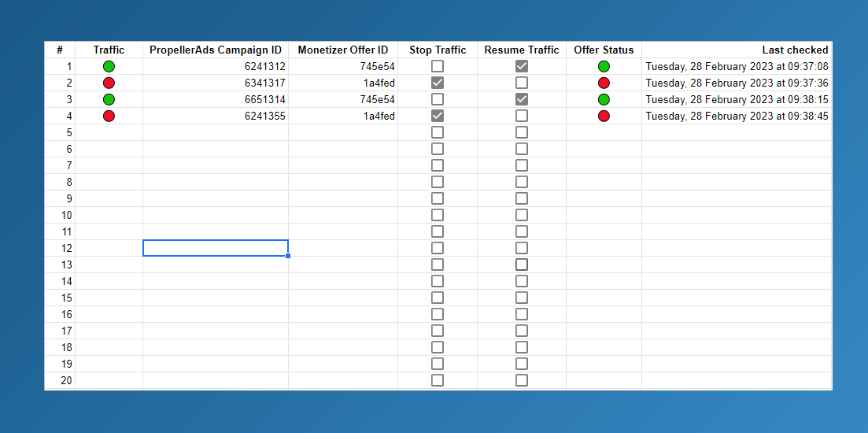The width and height of the screenshot is (868, 433).
Task: Select offer ID 1a4fed in row 2
Action: click(342, 83)
